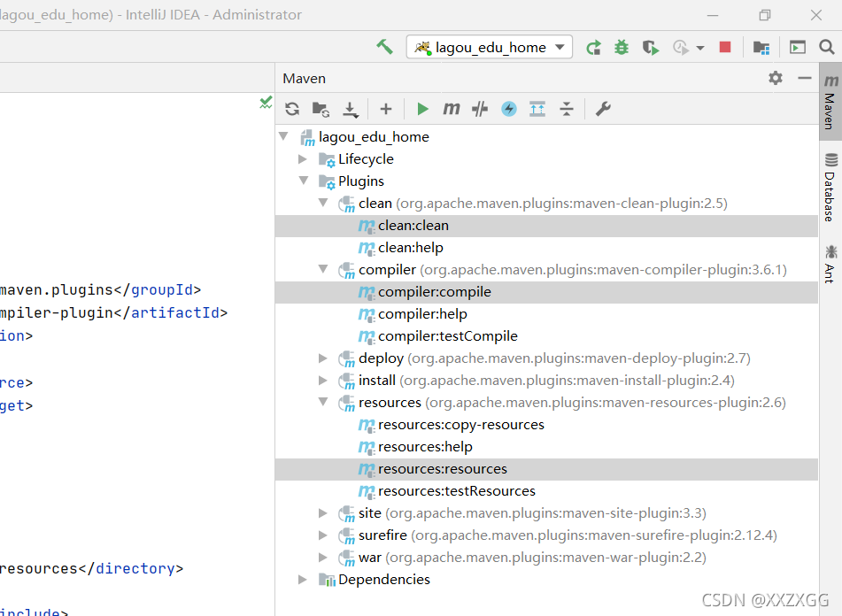Open the run anything window icon
The height and width of the screenshot is (616, 842).
tap(798, 48)
